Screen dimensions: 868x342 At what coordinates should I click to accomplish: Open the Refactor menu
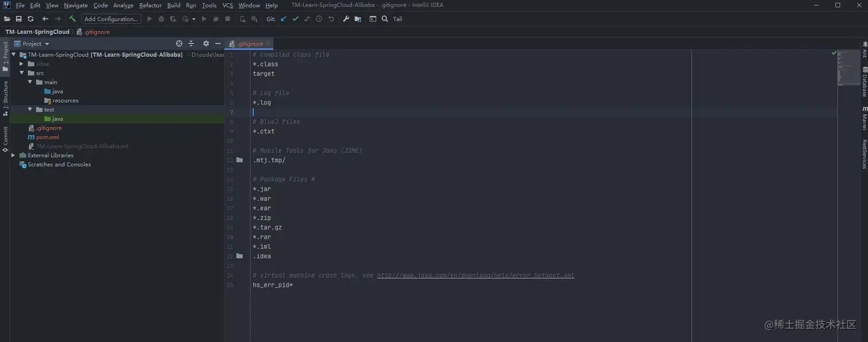[x=150, y=5]
